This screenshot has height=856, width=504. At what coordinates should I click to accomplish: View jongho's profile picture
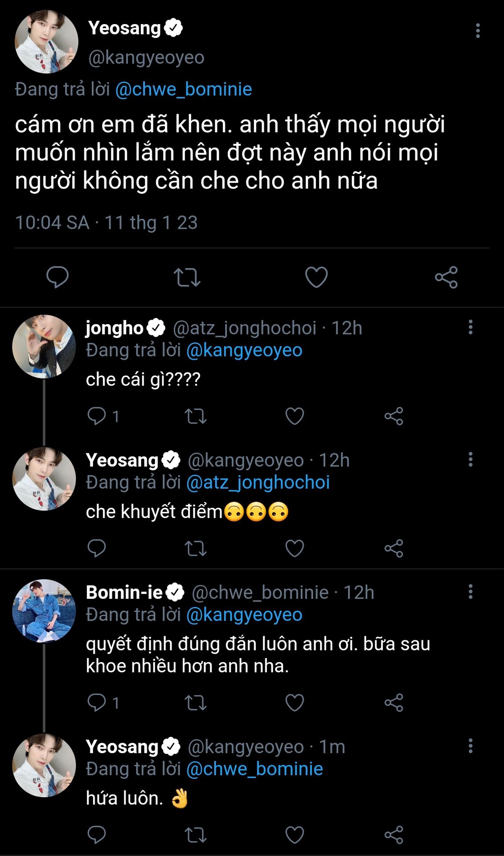point(44,346)
